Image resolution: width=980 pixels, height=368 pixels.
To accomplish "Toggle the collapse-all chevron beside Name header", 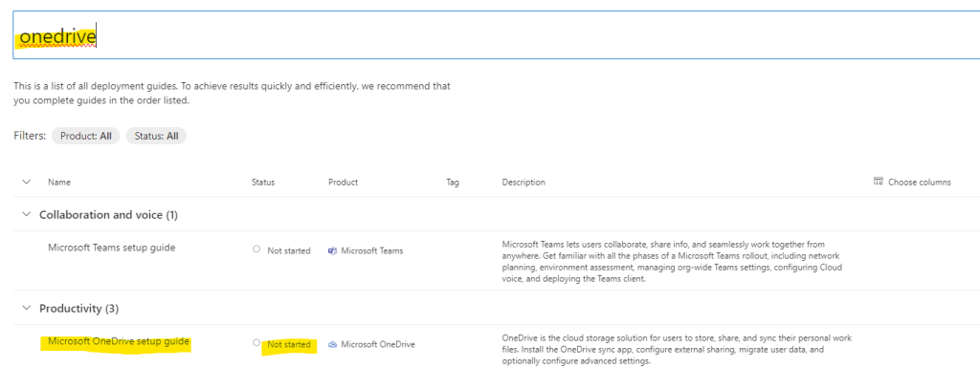I will (x=26, y=183).
